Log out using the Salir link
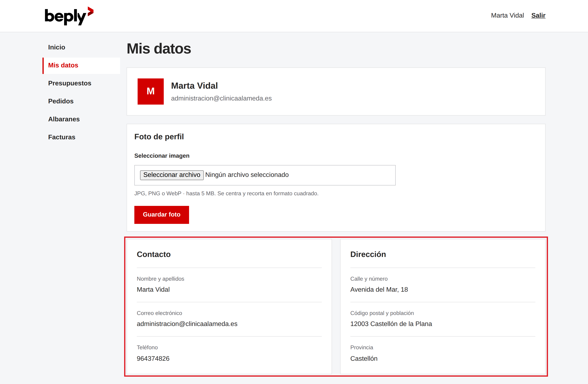Viewport: 588px width, 384px height. 538,15
